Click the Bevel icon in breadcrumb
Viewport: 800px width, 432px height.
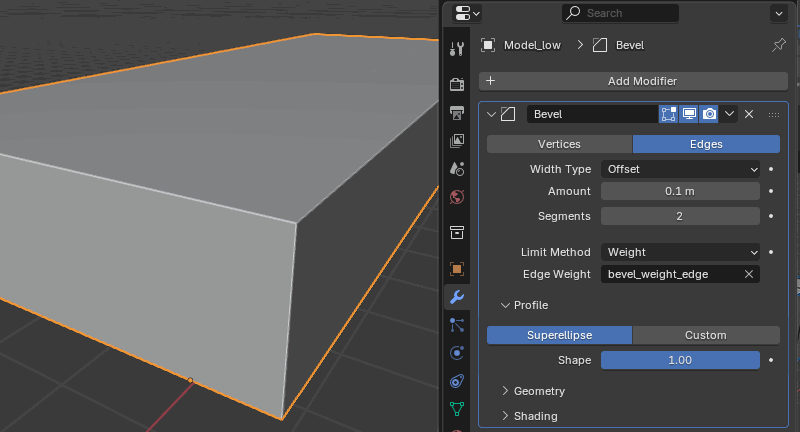tap(600, 45)
